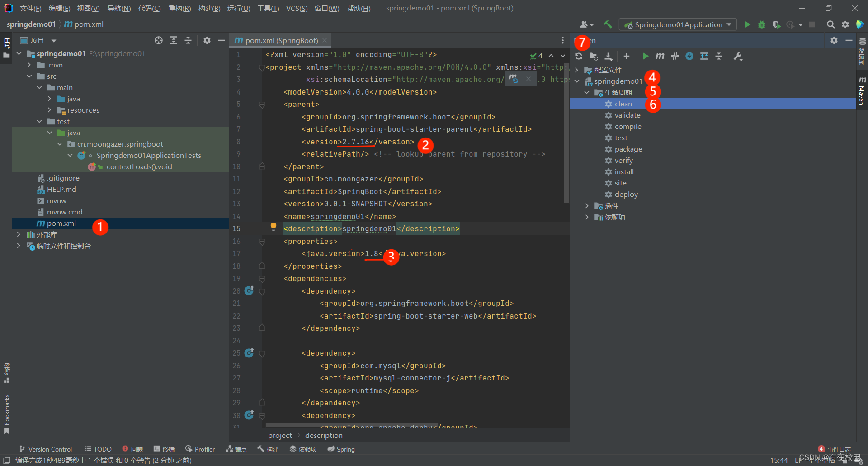Screen dimensions: 868x466
Task: Run Maven build green arrow
Action: pyautogui.click(x=646, y=56)
